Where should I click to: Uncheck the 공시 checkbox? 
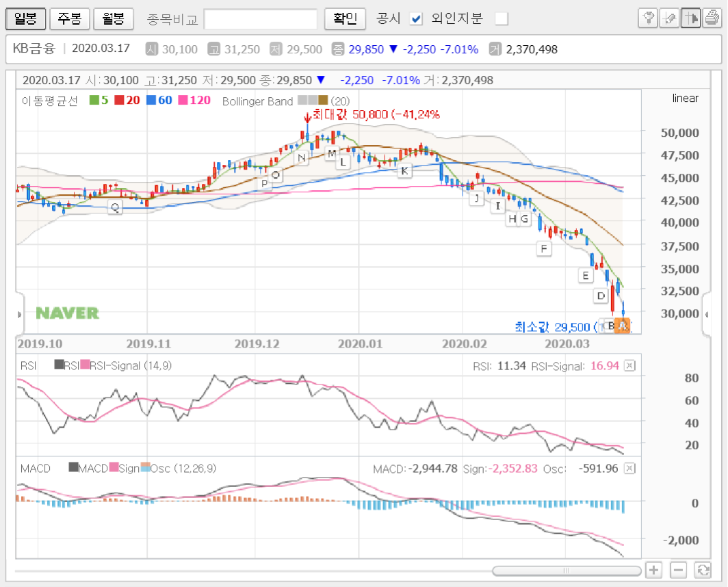416,19
